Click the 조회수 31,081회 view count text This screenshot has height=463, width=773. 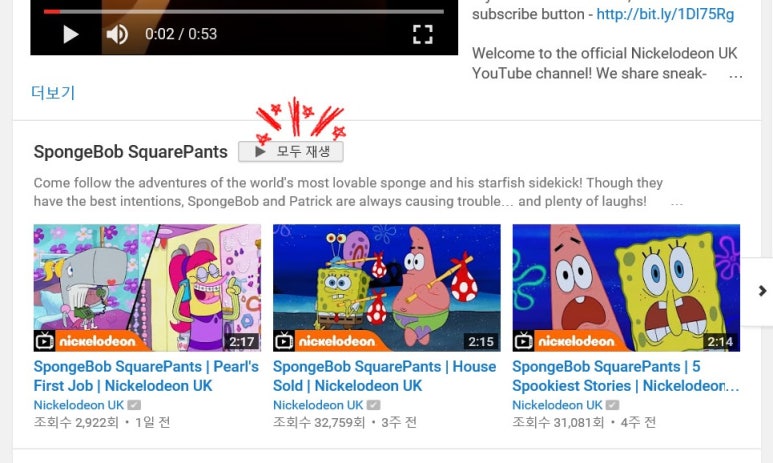(558, 423)
